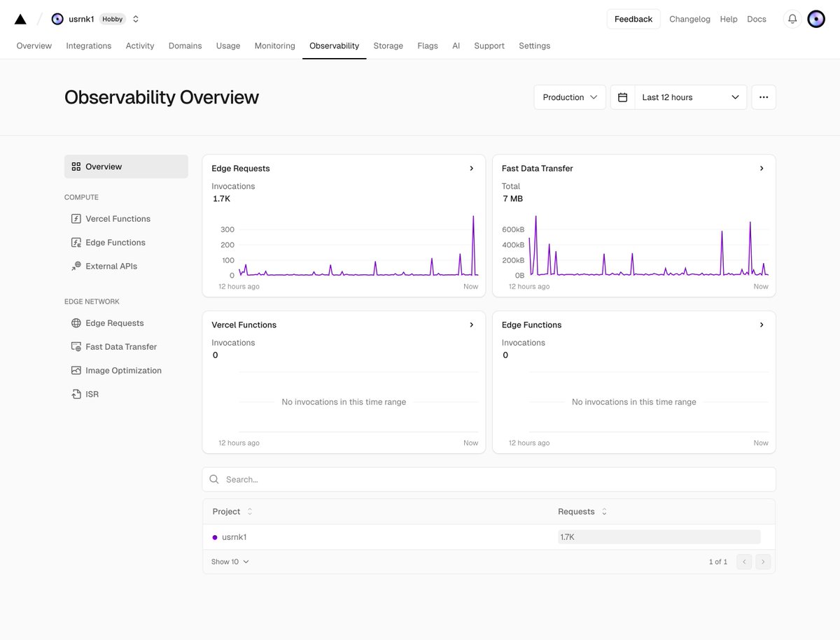Click the Image Optimization sidebar icon
The height and width of the screenshot is (640, 840).
(76, 371)
